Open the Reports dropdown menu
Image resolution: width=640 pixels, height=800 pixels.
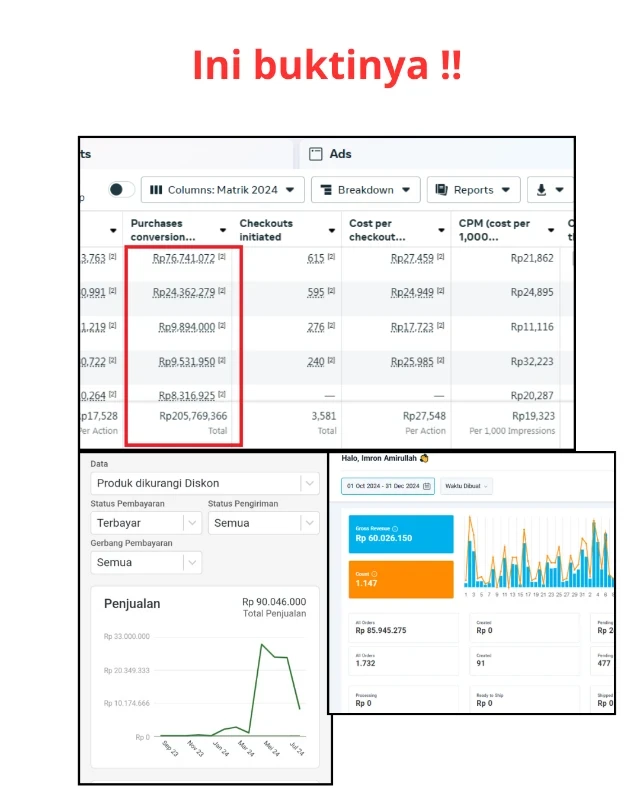474,189
